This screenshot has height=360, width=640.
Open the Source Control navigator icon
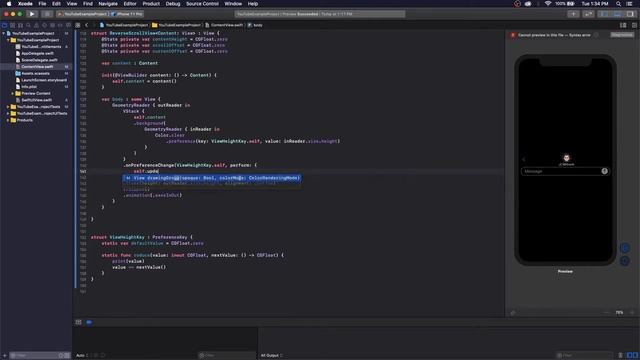tap(13, 25)
